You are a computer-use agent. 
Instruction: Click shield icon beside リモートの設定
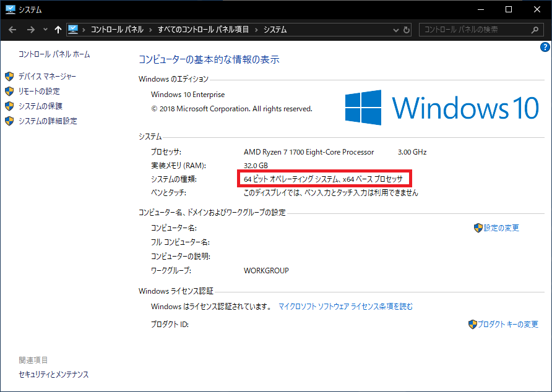(x=9, y=91)
